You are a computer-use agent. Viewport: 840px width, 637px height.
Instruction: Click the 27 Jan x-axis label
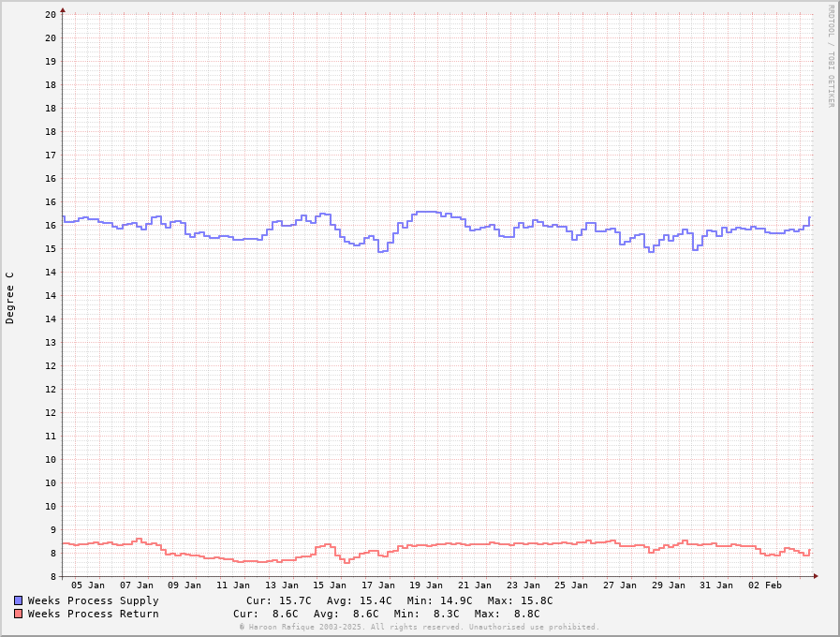coord(620,585)
